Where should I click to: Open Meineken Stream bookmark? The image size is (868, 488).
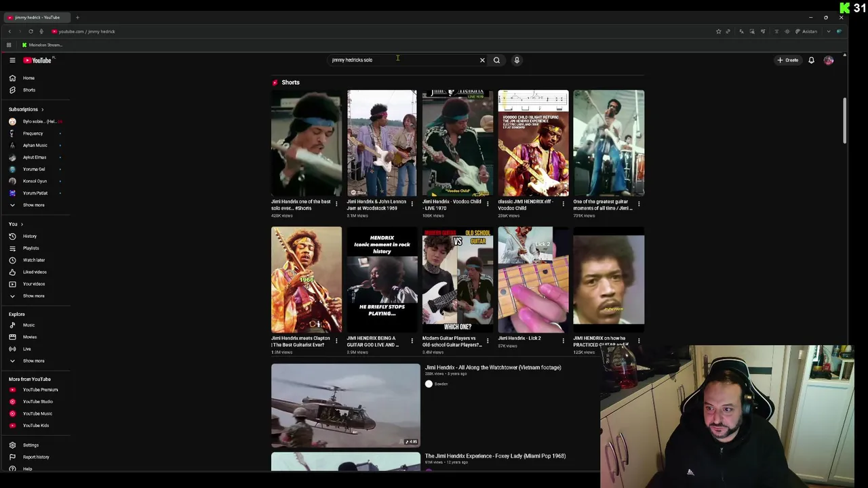42,45
